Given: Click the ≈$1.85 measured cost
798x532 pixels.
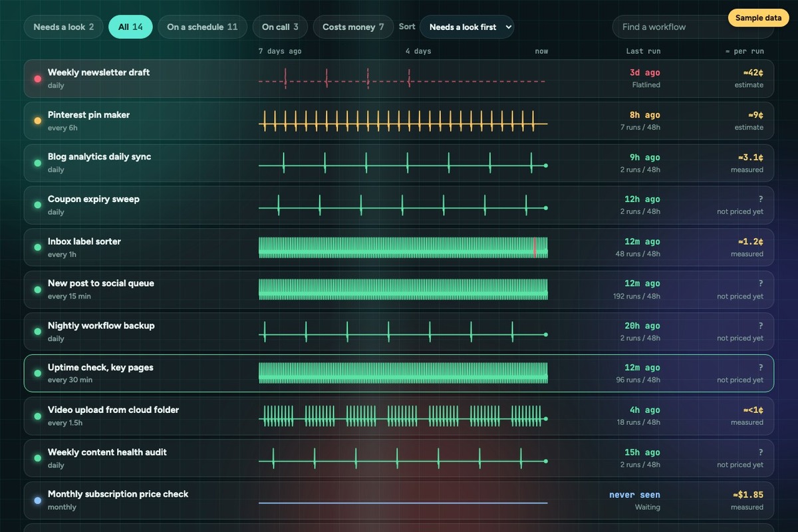Looking at the screenshot, I should tap(747, 495).
